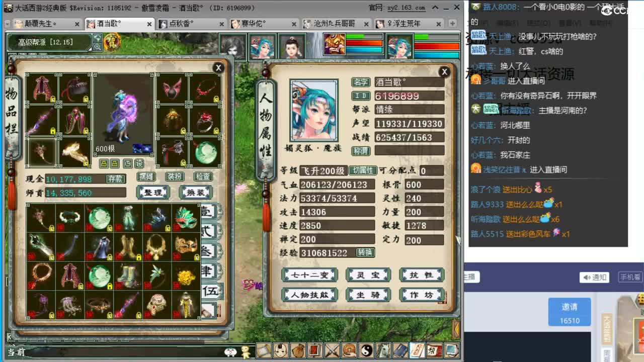
Task: Click the gold reward coin icon near minimap label
Action: 112,43
